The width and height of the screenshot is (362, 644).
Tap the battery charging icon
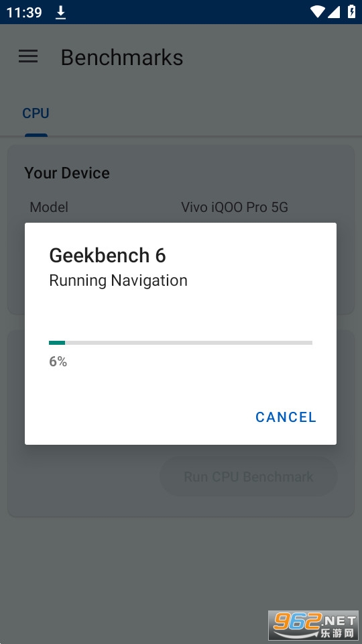pos(352,12)
